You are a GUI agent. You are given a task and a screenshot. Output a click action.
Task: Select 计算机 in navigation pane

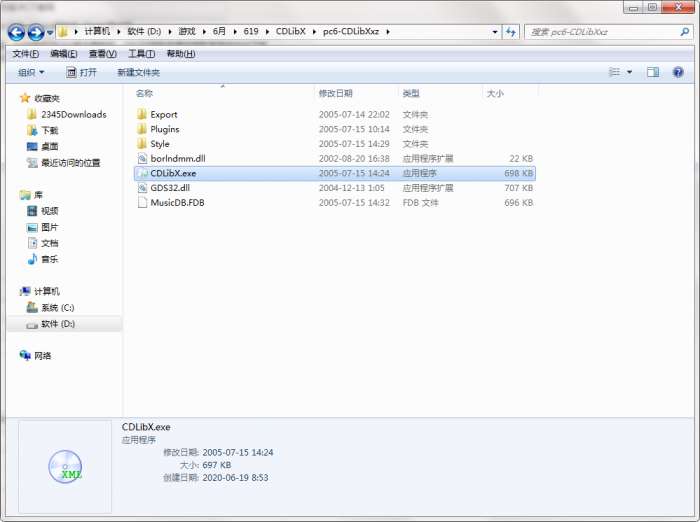[47, 292]
